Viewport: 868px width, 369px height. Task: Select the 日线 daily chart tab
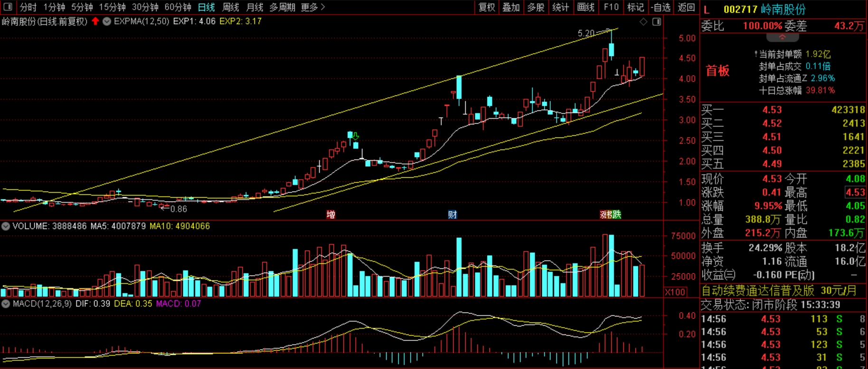point(206,7)
